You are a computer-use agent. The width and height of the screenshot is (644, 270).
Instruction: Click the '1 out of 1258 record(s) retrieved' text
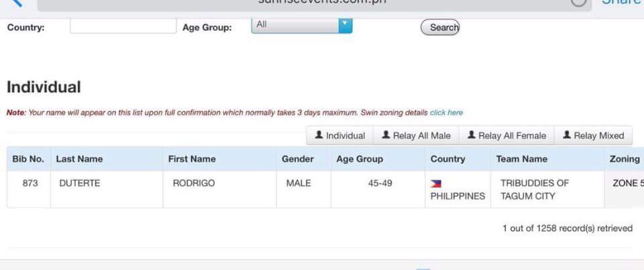(568, 228)
